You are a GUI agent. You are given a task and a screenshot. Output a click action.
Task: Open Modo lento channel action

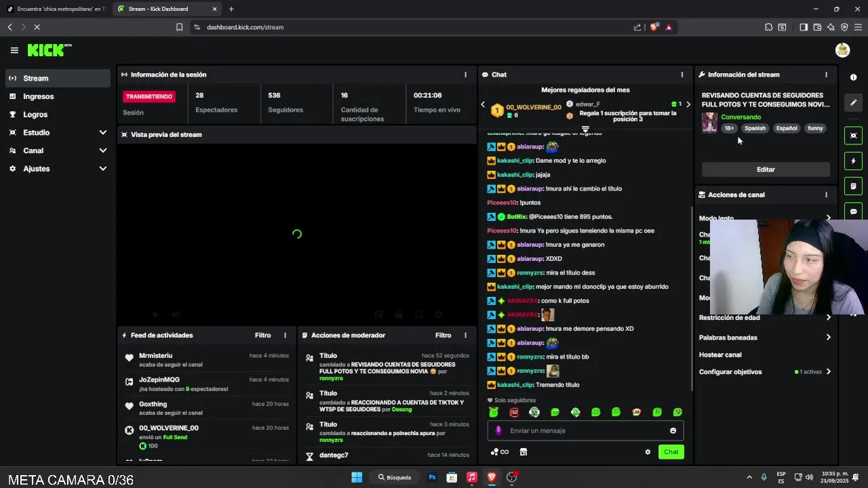764,218
